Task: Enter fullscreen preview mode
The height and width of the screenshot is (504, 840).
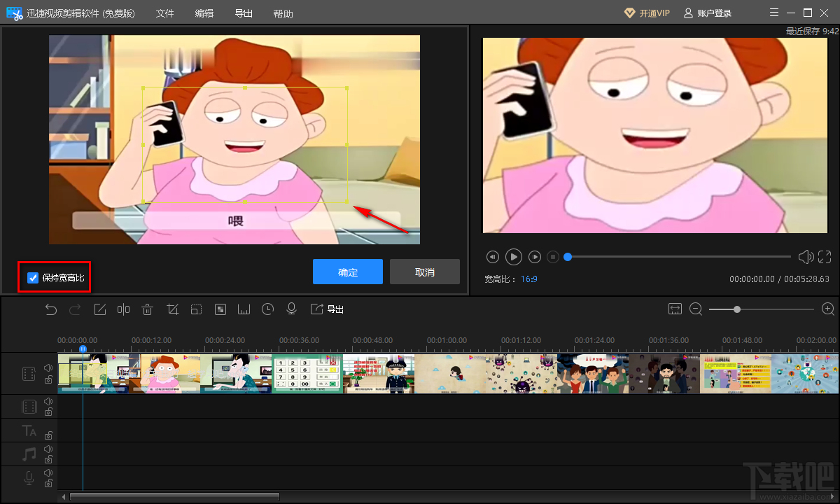Action: tap(825, 257)
